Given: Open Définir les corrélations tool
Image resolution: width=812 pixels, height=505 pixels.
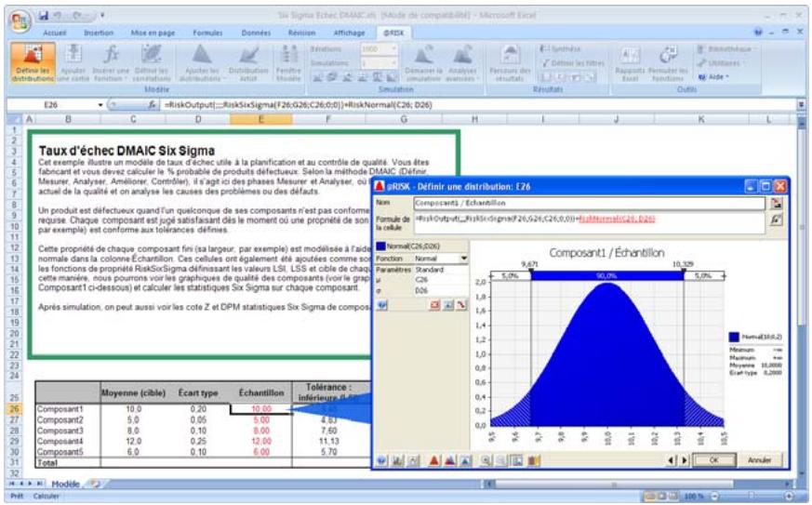Looking at the screenshot, I should pyautogui.click(x=152, y=62).
